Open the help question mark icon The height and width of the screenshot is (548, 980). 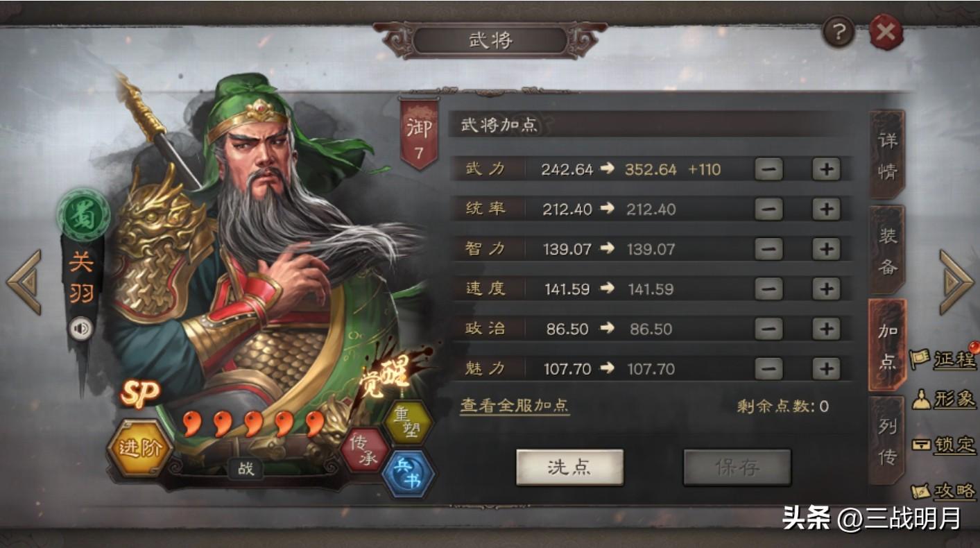pyautogui.click(x=838, y=33)
